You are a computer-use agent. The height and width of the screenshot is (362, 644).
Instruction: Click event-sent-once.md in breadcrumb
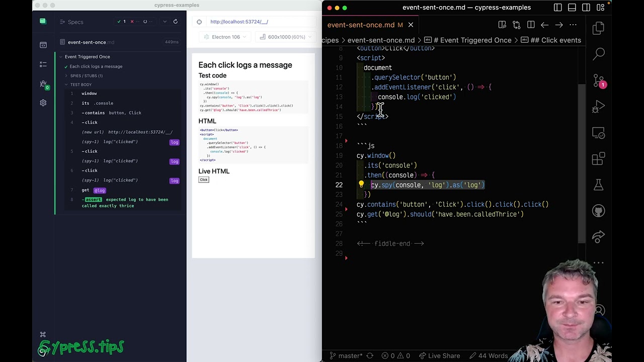(381, 40)
